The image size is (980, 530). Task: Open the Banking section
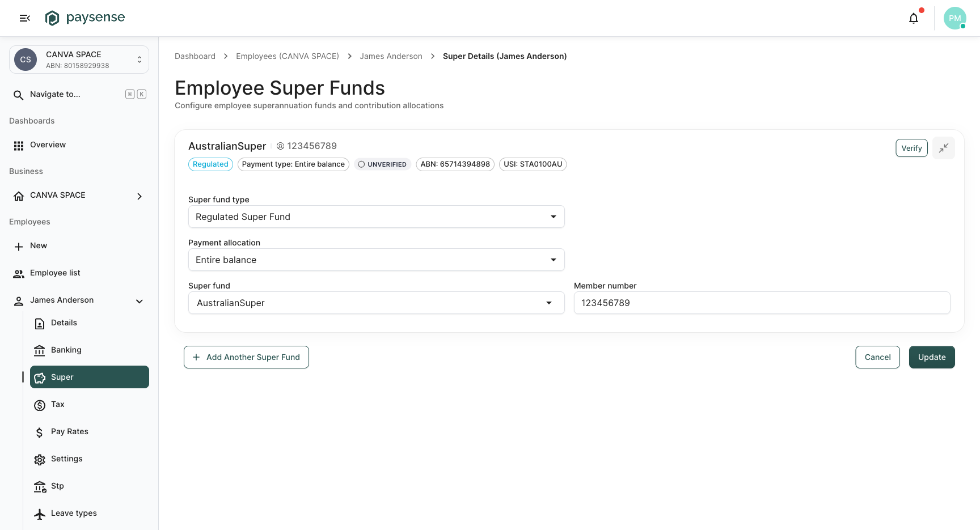pos(90,350)
